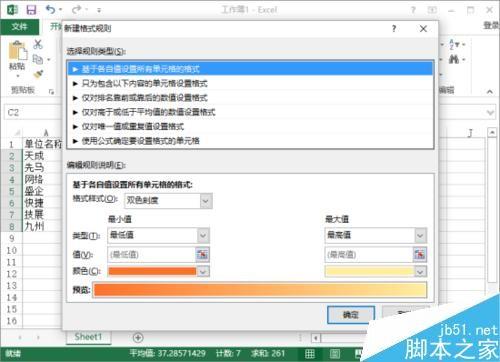The height and width of the screenshot is (362, 500).
Task: Click cell containing 天成
Action: coord(42,156)
